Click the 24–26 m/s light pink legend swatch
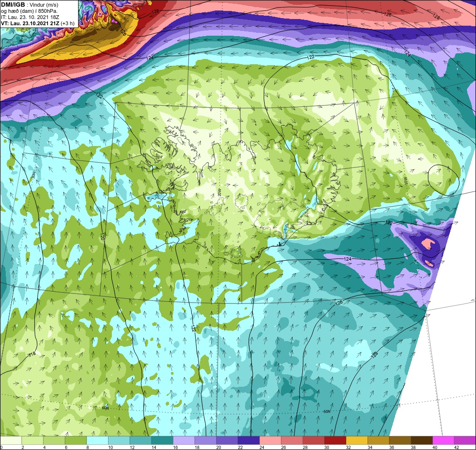The height and width of the screenshot is (450, 476). pyautogui.click(x=270, y=440)
